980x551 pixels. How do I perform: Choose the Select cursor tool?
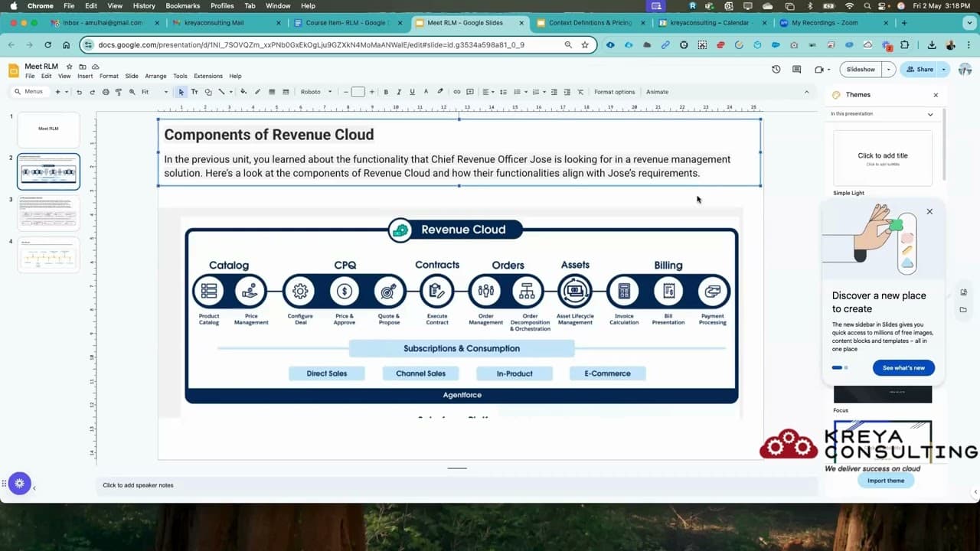[x=181, y=92]
